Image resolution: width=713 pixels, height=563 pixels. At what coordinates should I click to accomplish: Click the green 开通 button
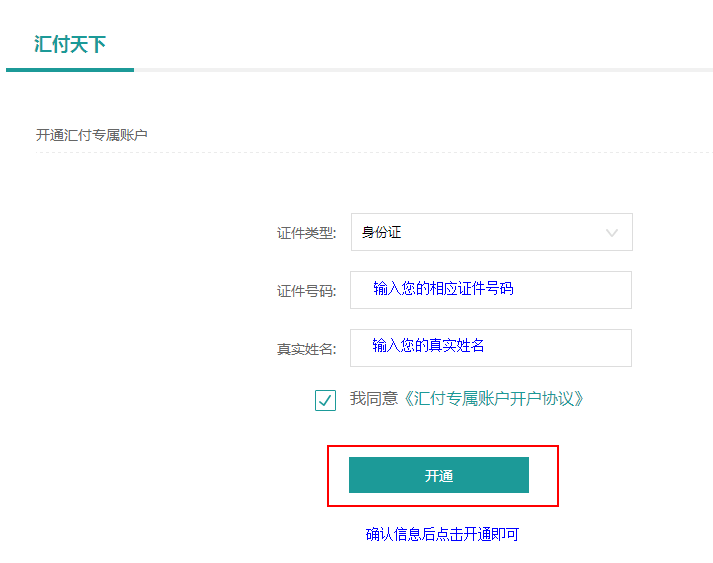coord(439,475)
